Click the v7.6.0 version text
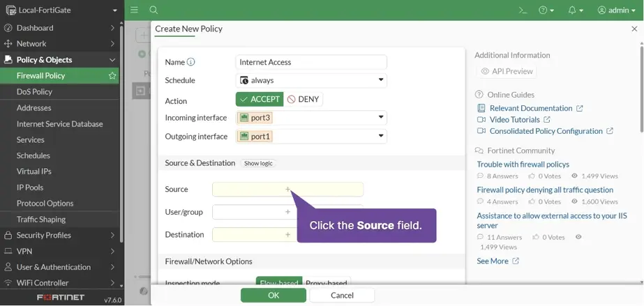 [112, 300]
